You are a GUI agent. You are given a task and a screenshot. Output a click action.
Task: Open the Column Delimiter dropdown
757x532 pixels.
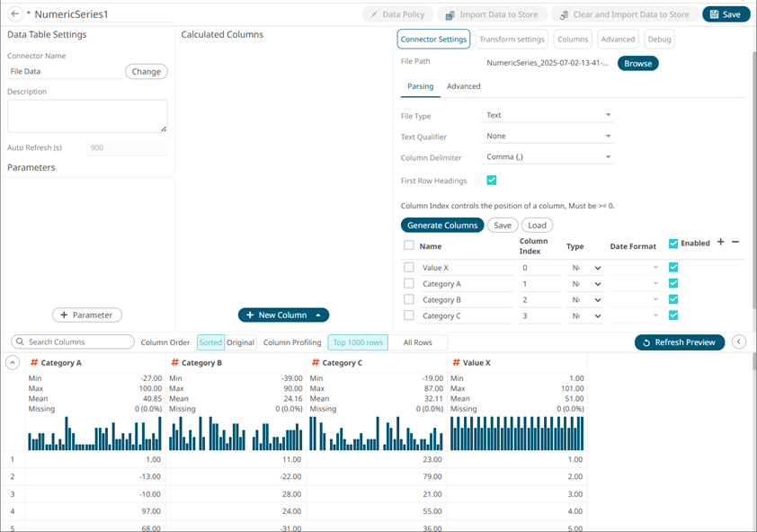(x=548, y=157)
